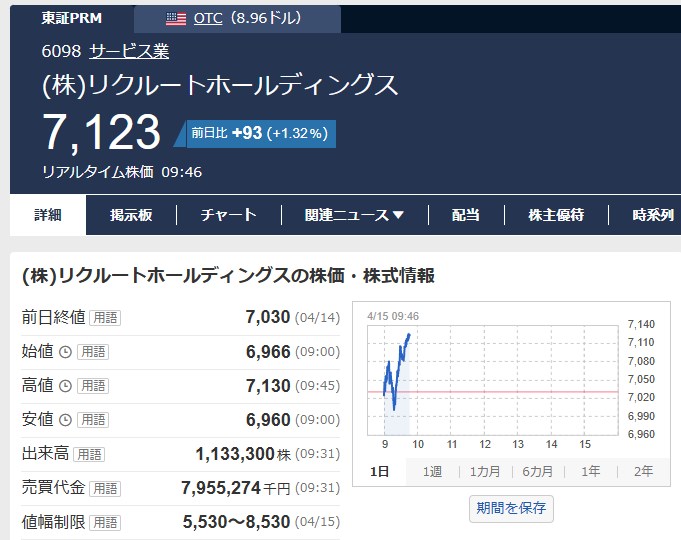The width and height of the screenshot is (681, 540).
Task: Open the 掲示板 tab
Action: 131,215
